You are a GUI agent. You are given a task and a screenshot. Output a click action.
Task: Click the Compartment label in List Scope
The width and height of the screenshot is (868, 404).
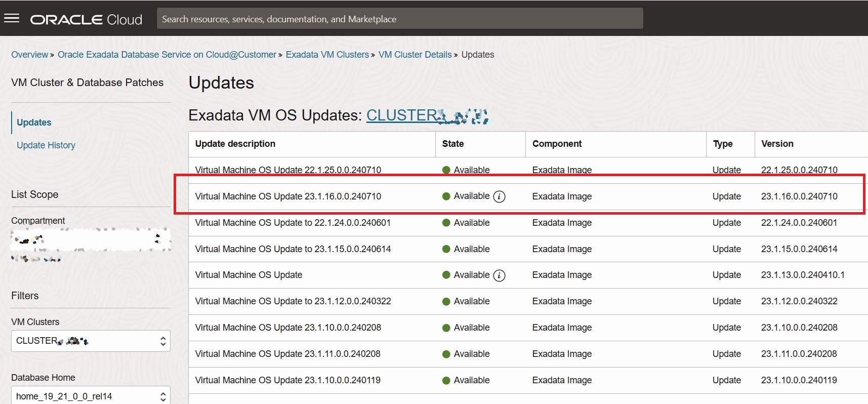coord(38,221)
